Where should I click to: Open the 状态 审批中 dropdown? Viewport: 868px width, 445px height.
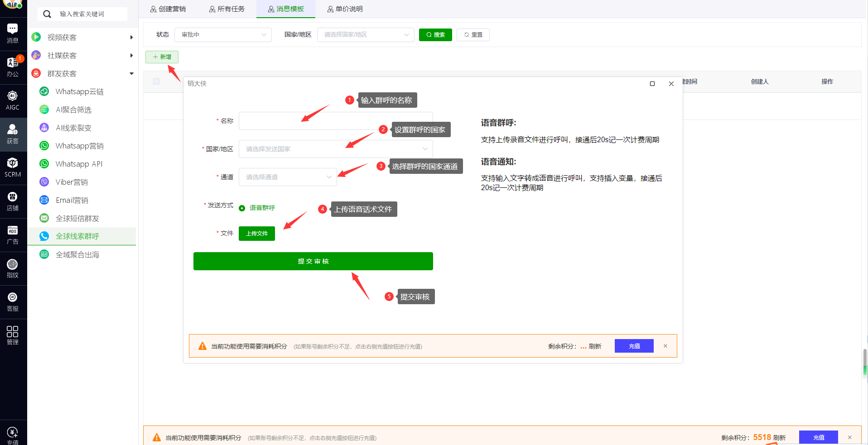coord(223,35)
